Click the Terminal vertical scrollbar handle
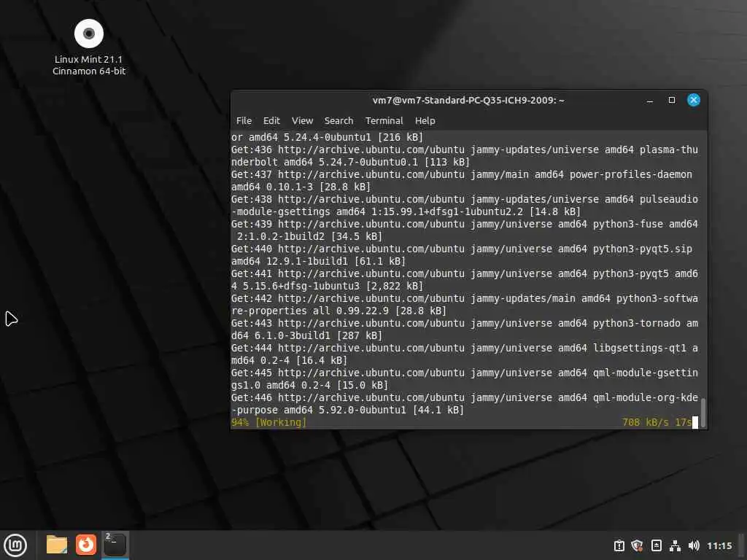Viewport: 747px width, 560px height. [x=703, y=413]
